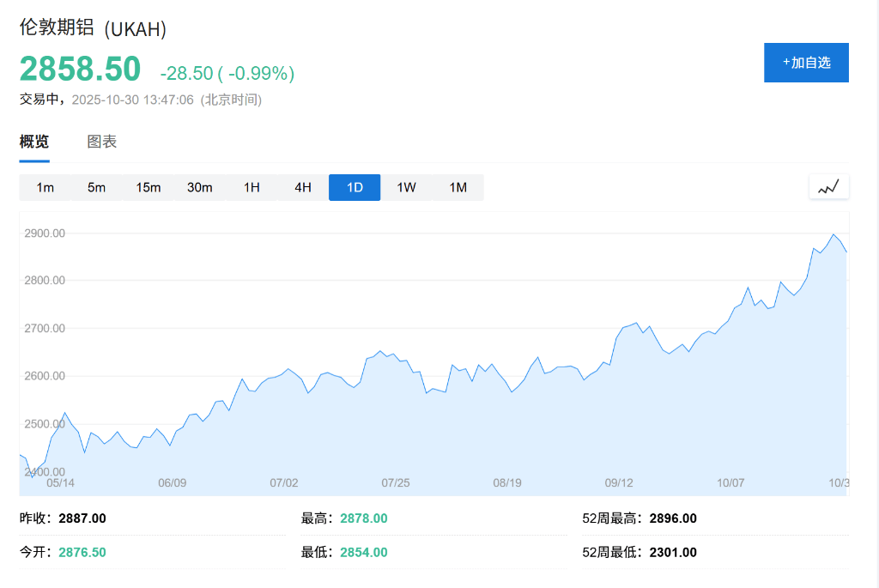The width and height of the screenshot is (879, 588).
Task: Open the 概览 overview tab
Action: [x=34, y=142]
